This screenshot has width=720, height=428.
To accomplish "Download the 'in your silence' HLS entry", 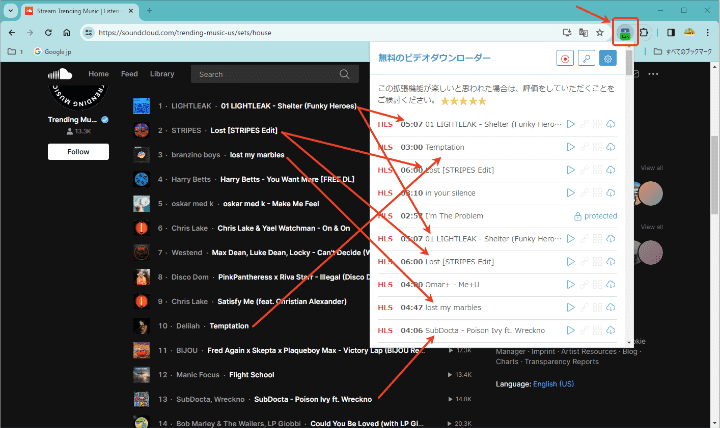I will (x=610, y=192).
